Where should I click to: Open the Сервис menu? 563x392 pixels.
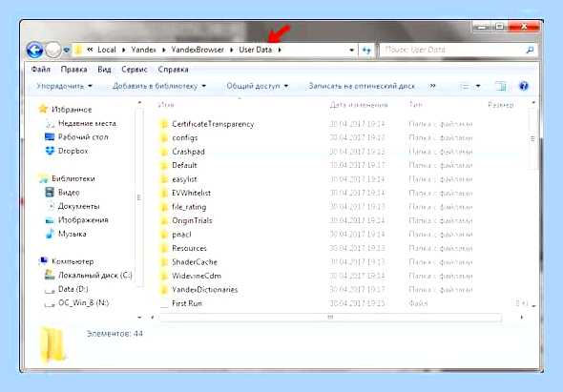[x=135, y=70]
